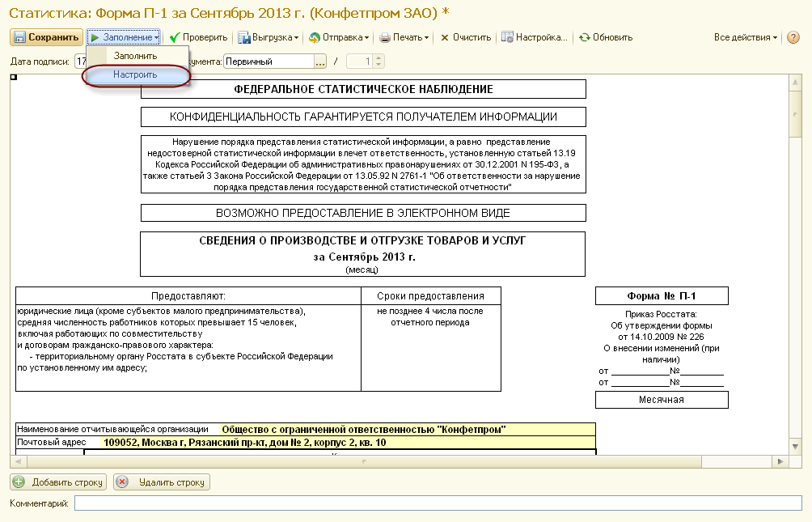812x522 pixels.
Task: Click the document type ellipsis button
Action: click(x=320, y=62)
